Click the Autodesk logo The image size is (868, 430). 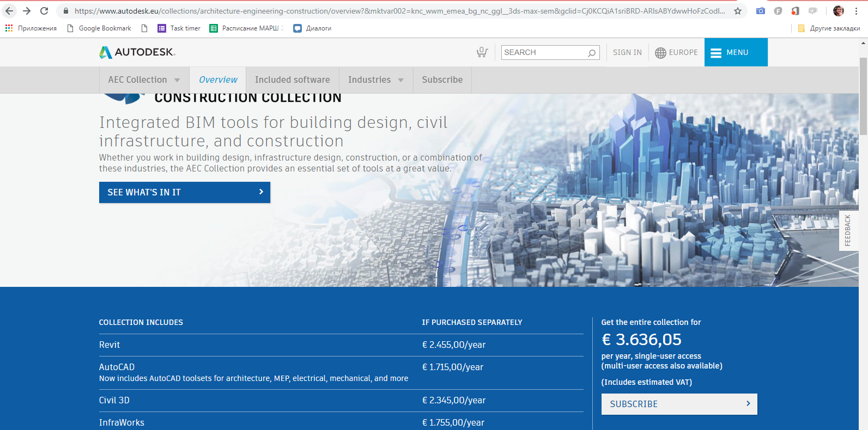pyautogui.click(x=137, y=52)
